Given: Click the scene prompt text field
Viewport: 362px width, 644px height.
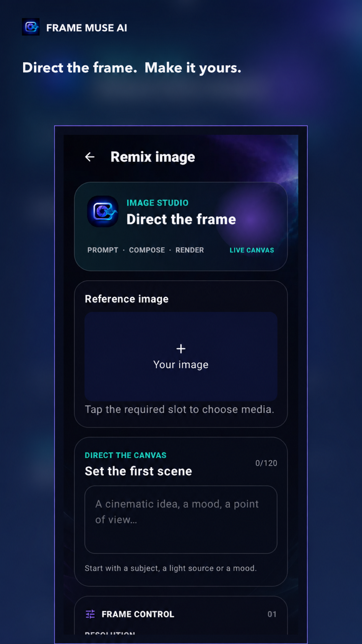Looking at the screenshot, I should coord(181,520).
